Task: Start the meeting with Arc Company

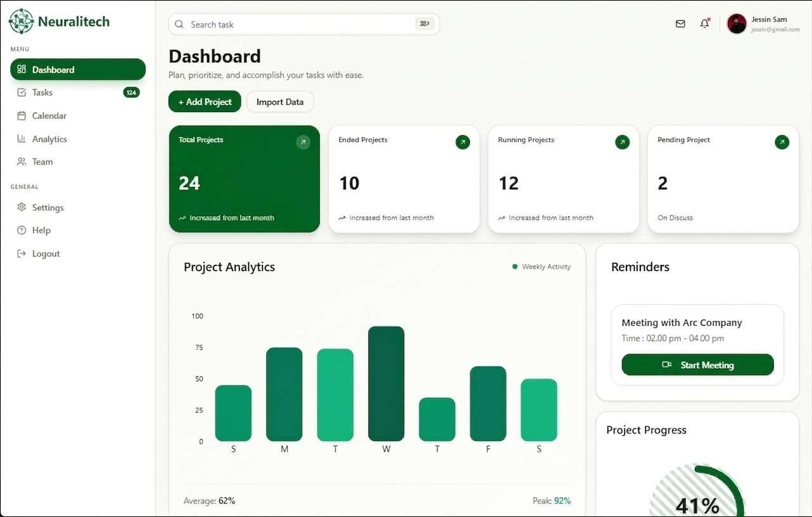Action: coord(698,365)
